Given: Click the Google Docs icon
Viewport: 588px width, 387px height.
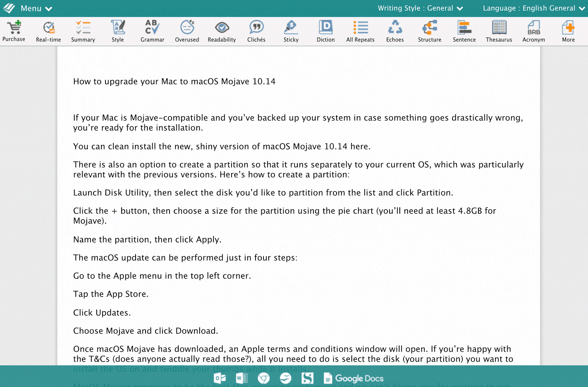Looking at the screenshot, I should click(x=354, y=378).
